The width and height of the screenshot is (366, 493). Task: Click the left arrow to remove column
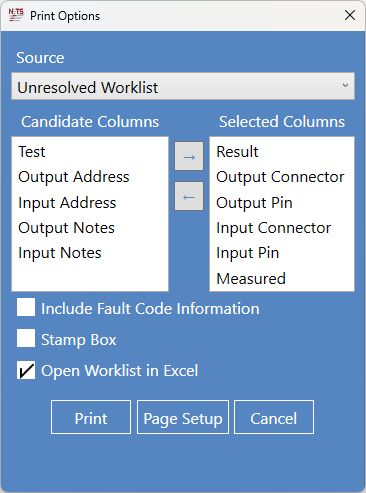189,196
